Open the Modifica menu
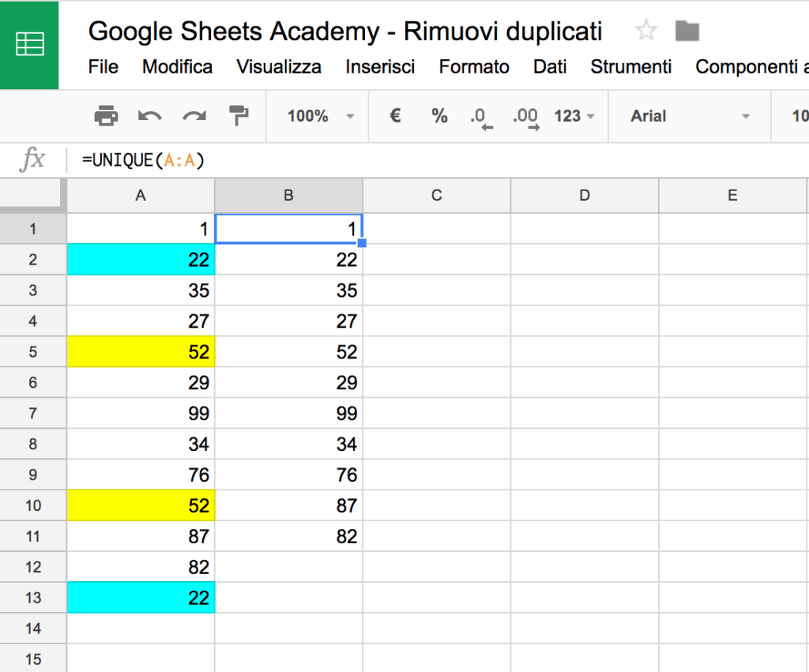The image size is (809, 672). (178, 66)
